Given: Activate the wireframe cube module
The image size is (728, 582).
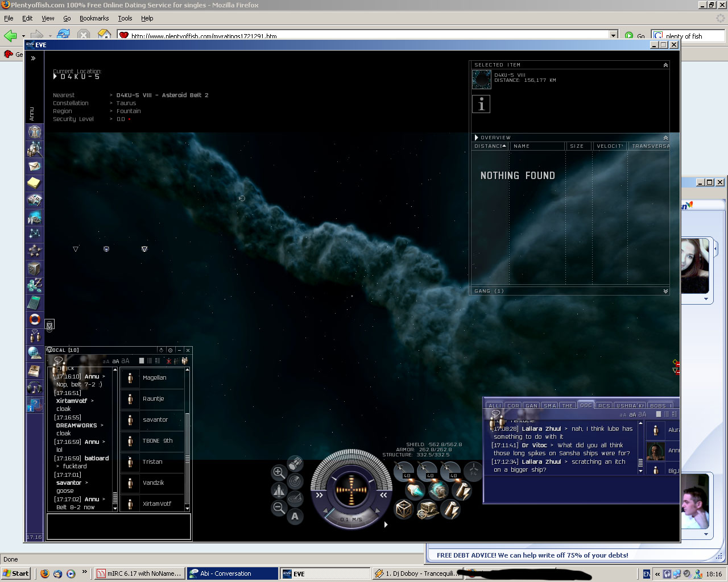Looking at the screenshot, I should [404, 509].
